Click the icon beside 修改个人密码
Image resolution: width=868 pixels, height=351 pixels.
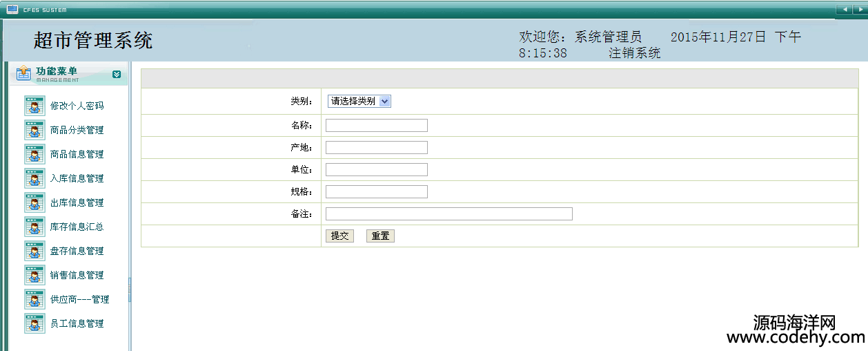(34, 106)
